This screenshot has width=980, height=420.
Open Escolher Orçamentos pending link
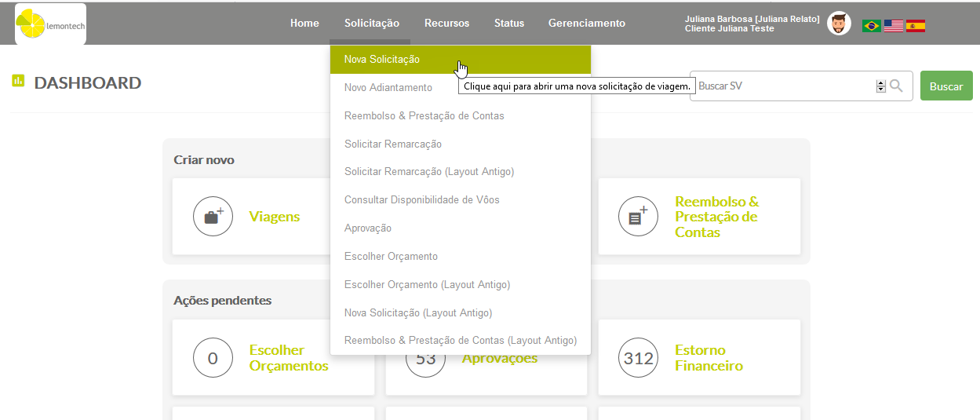[x=289, y=358]
